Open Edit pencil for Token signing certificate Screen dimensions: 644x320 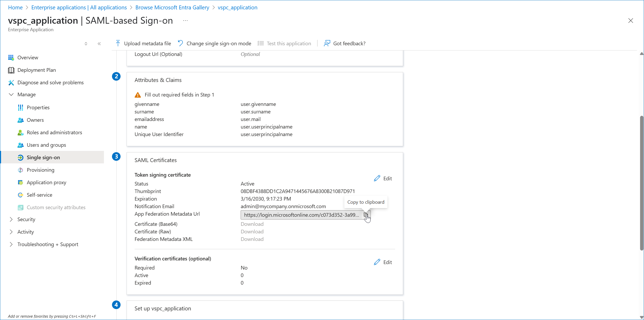click(x=377, y=178)
